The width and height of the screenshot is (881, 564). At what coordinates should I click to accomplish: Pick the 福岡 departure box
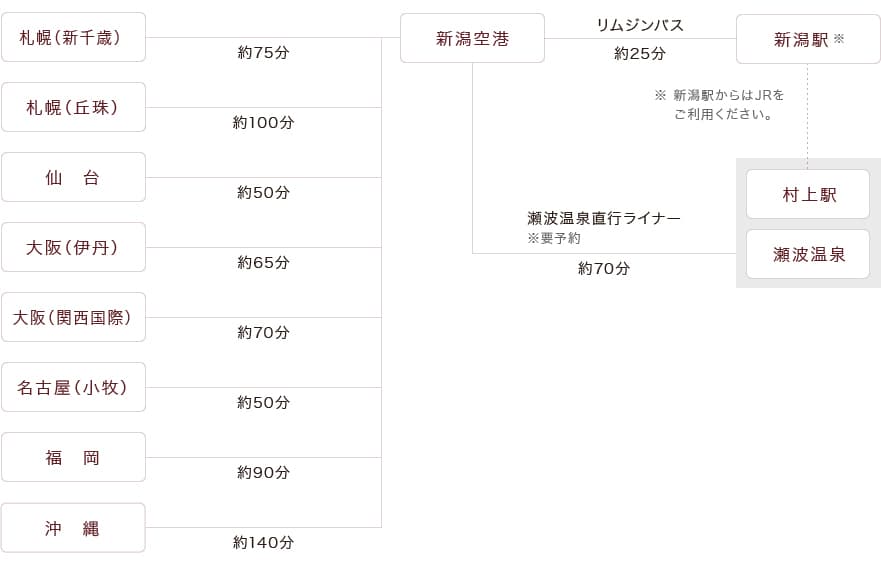[x=73, y=458]
